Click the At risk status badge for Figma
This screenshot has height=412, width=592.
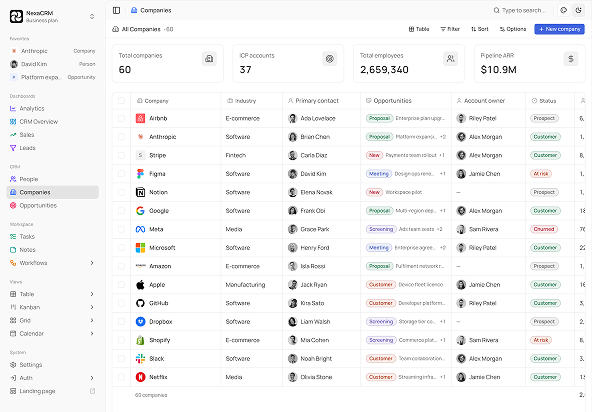(x=541, y=174)
